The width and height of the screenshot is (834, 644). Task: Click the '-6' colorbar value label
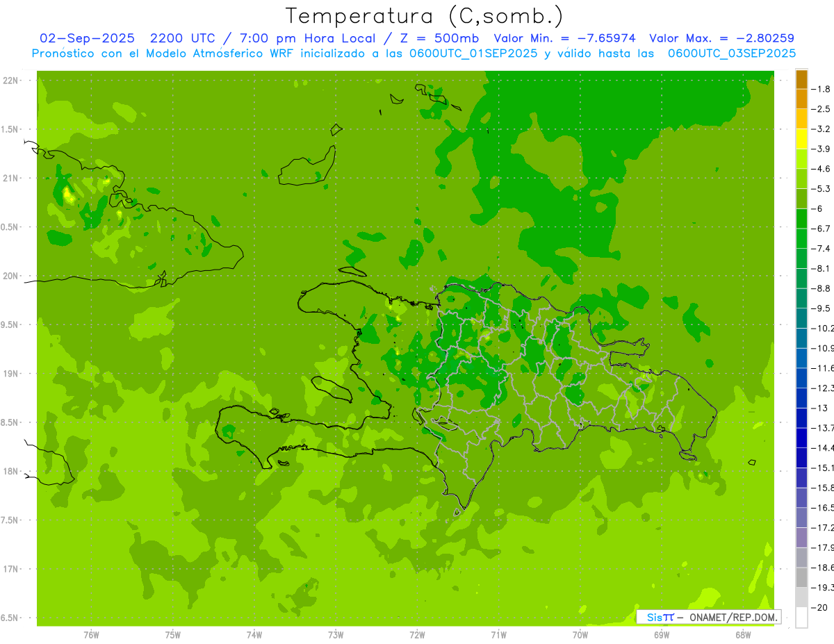coord(818,208)
